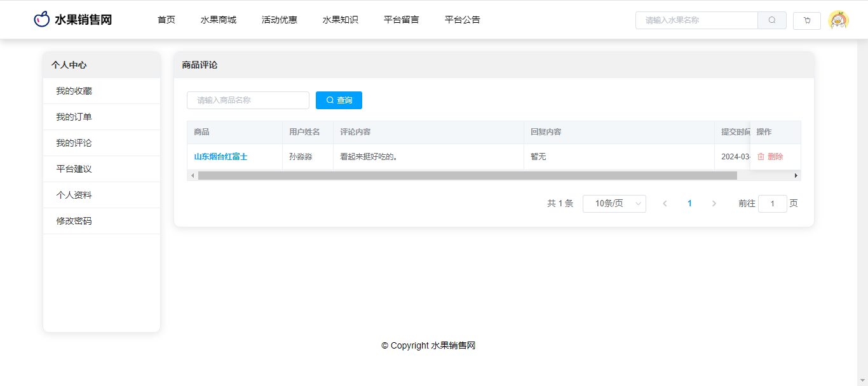Screen dimensions: 868x386
Task: Click the user avatar picture
Action: coord(838,20)
